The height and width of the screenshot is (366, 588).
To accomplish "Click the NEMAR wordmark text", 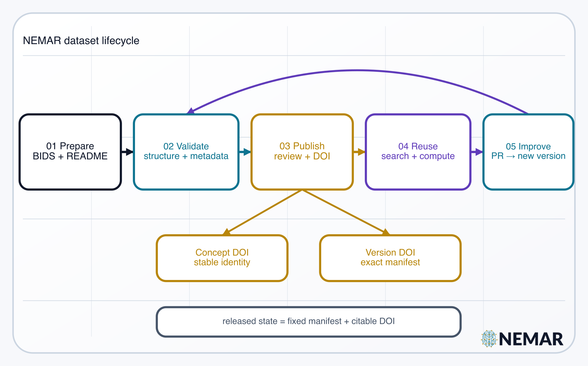I will [x=531, y=339].
